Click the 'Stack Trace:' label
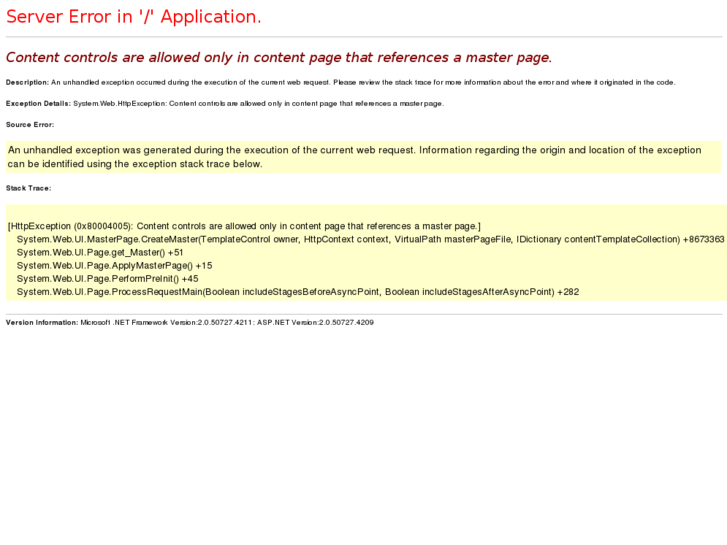 (x=28, y=188)
